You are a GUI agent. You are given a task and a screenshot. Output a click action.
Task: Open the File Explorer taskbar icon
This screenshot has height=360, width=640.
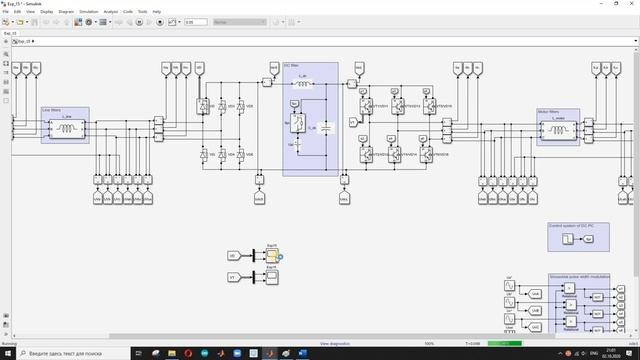click(x=172, y=353)
